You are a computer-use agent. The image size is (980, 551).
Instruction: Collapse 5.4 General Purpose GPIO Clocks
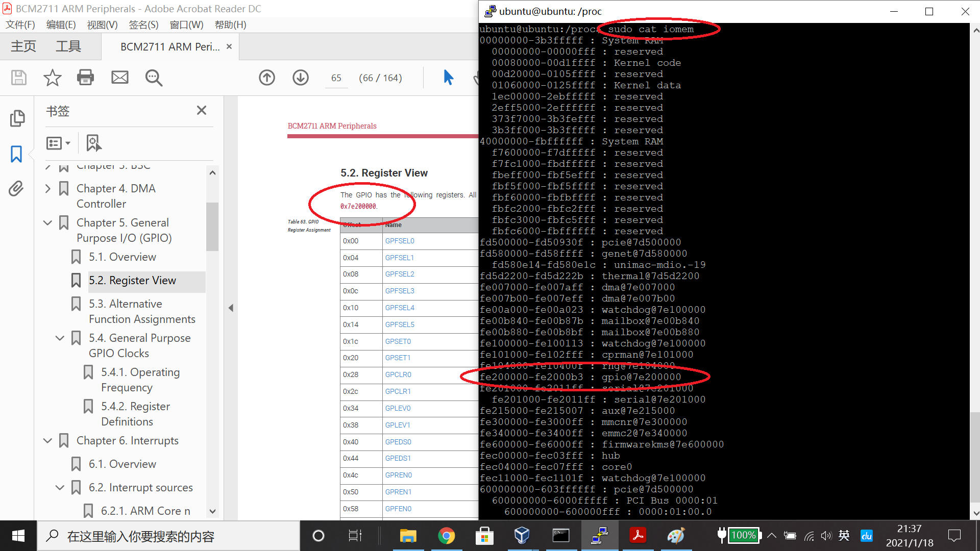coord(60,338)
